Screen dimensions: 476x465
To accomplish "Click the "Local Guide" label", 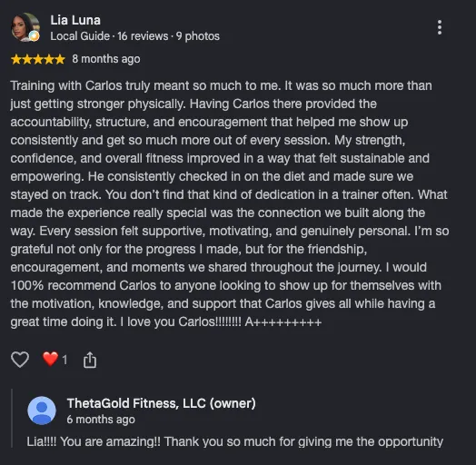I will (80, 36).
